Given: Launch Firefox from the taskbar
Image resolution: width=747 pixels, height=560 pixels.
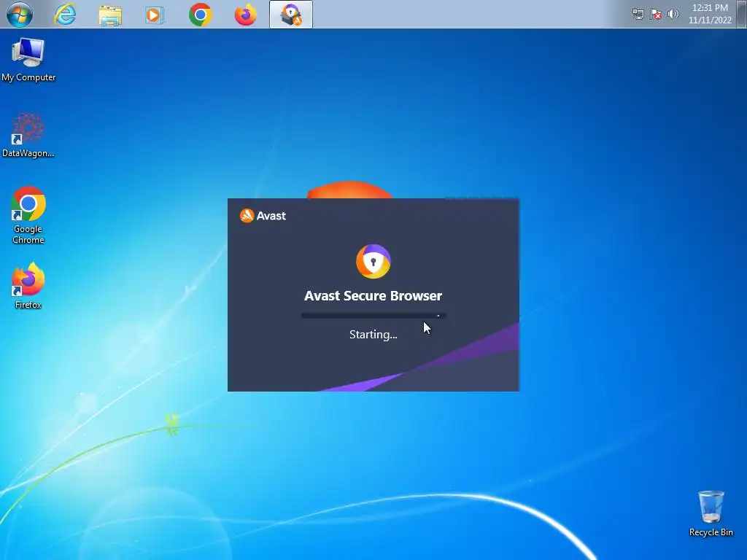Looking at the screenshot, I should coord(245,15).
